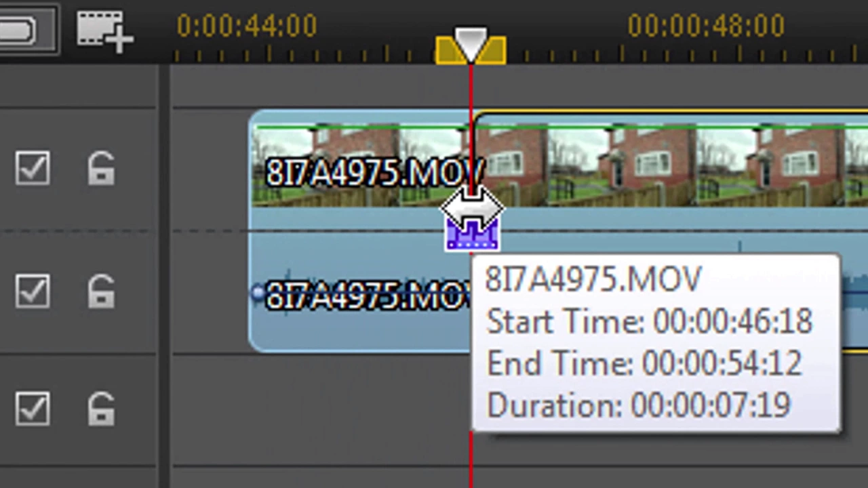Uncheck the bottom empty track checkbox
Screen dimensions: 868x488
(x=32, y=409)
